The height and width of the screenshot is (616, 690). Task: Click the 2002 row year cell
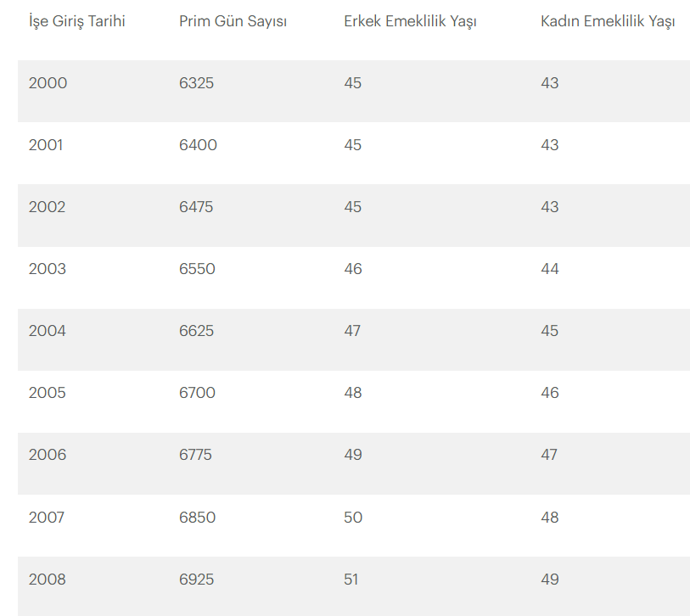point(47,207)
